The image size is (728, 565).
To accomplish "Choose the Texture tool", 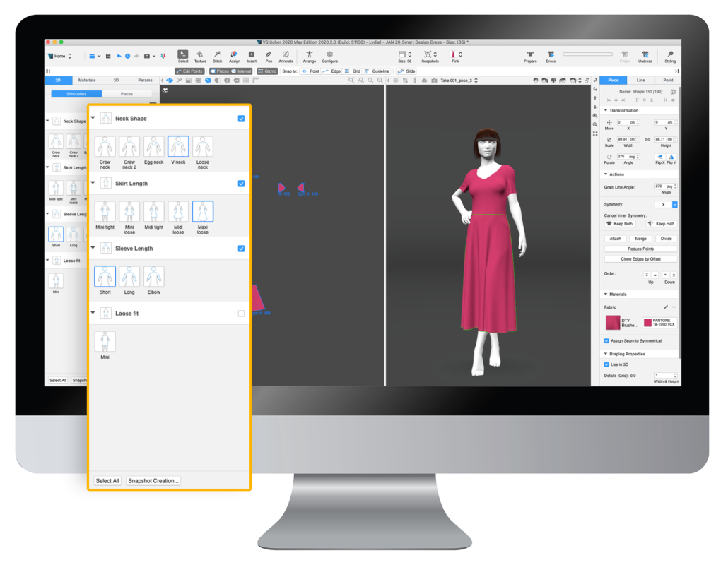I will coord(200,55).
